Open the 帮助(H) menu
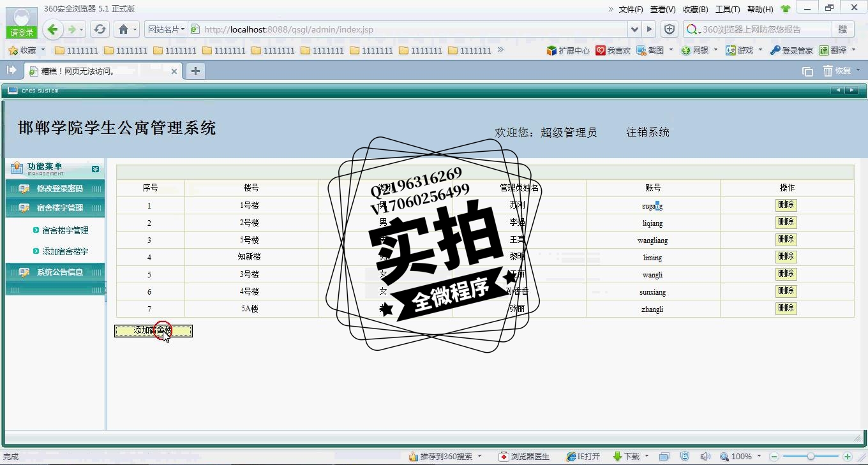Screen dimensions: 868x465 pyautogui.click(x=760, y=9)
